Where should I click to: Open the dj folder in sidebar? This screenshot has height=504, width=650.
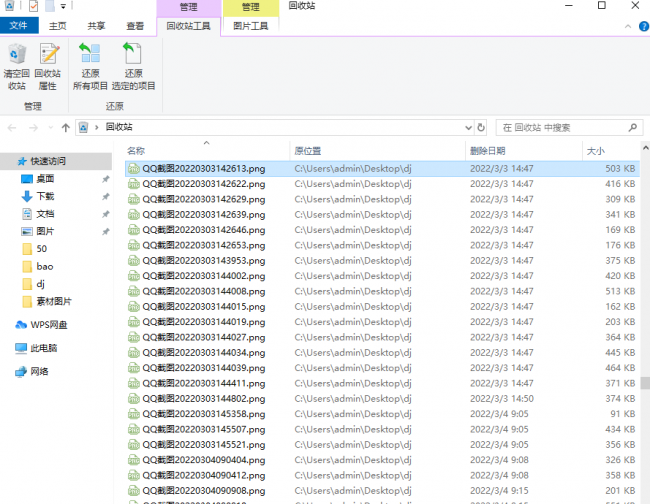40,284
